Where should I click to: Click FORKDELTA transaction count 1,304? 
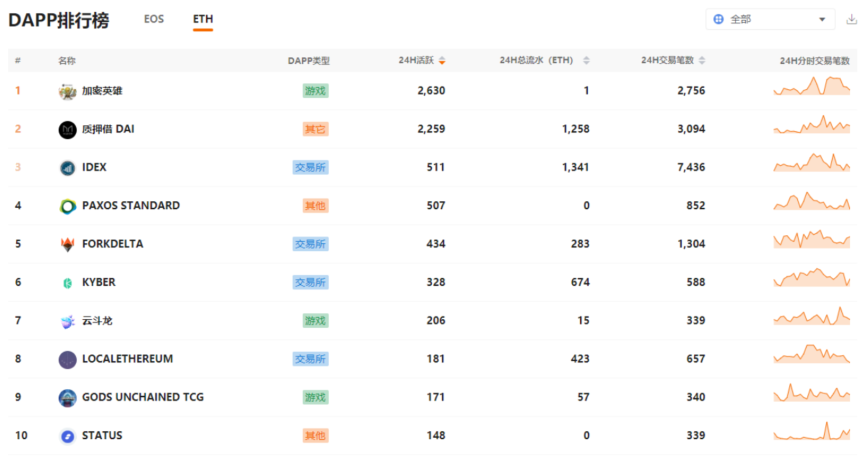tap(691, 244)
